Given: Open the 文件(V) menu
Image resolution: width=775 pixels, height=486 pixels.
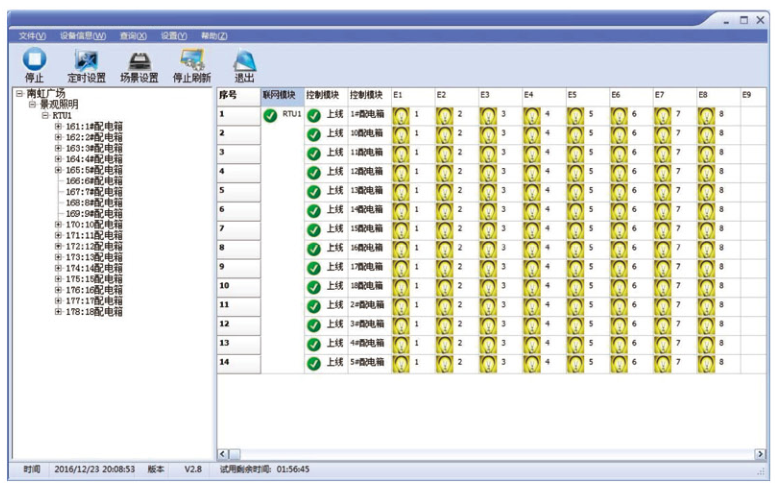Looking at the screenshot, I should click(x=32, y=35).
